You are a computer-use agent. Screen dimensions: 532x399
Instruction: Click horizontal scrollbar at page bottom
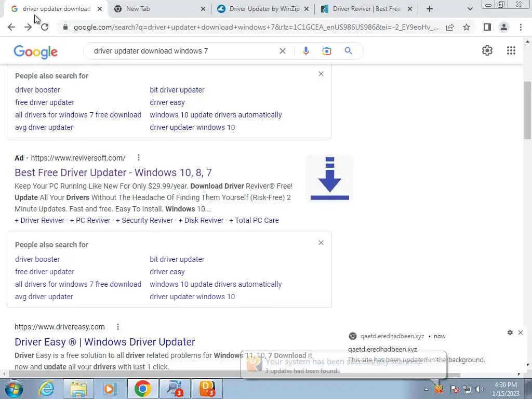pyautogui.click(x=234, y=374)
